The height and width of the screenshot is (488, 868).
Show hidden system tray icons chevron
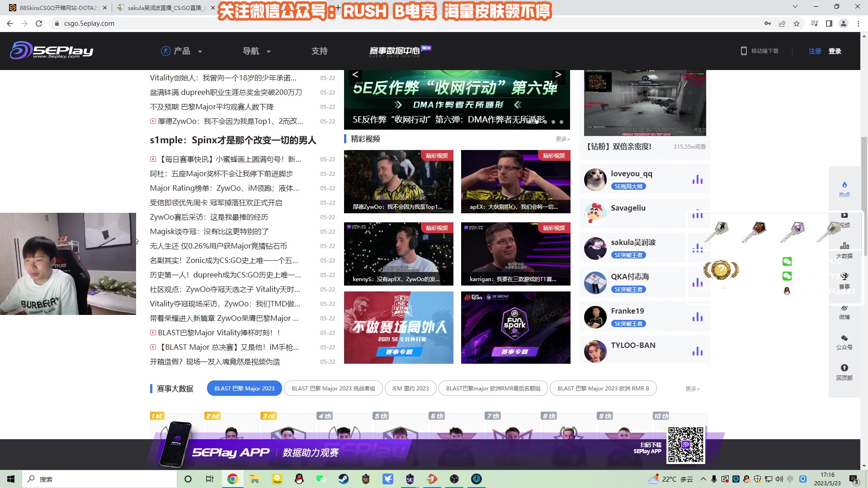tap(703, 479)
